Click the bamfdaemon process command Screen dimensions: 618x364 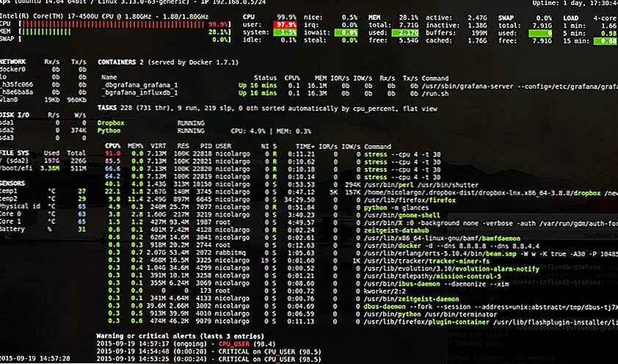(443, 238)
